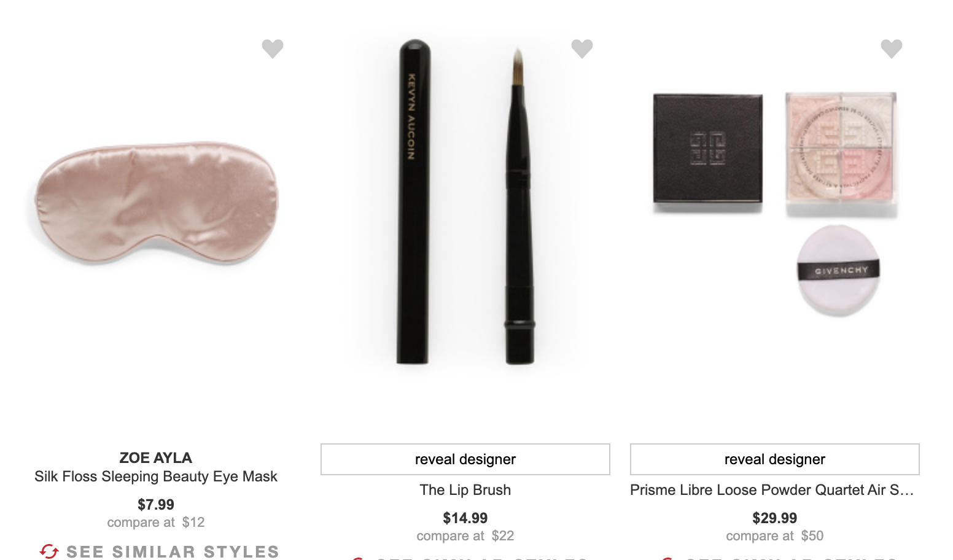Open The Lip Brush product title

pos(465,490)
